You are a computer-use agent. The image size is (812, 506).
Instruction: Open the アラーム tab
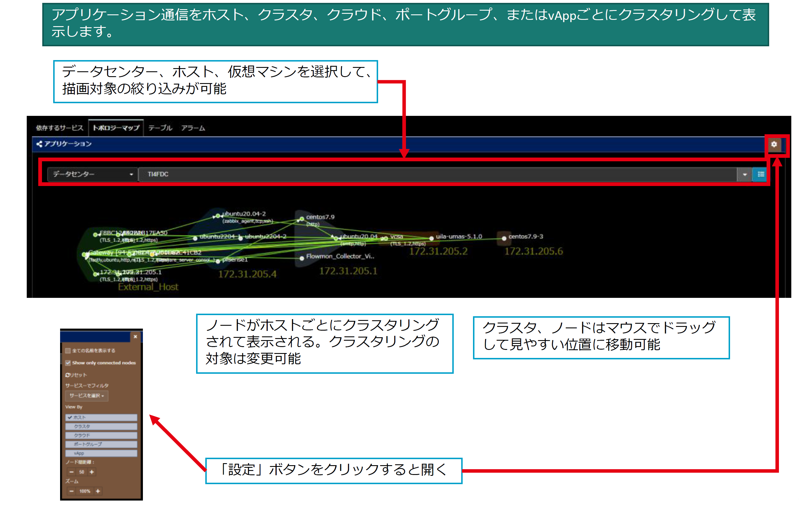[x=193, y=128]
